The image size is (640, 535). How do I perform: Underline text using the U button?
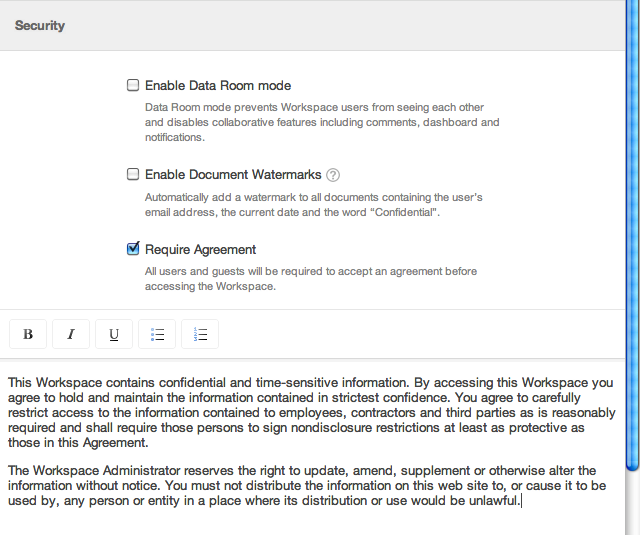114,334
